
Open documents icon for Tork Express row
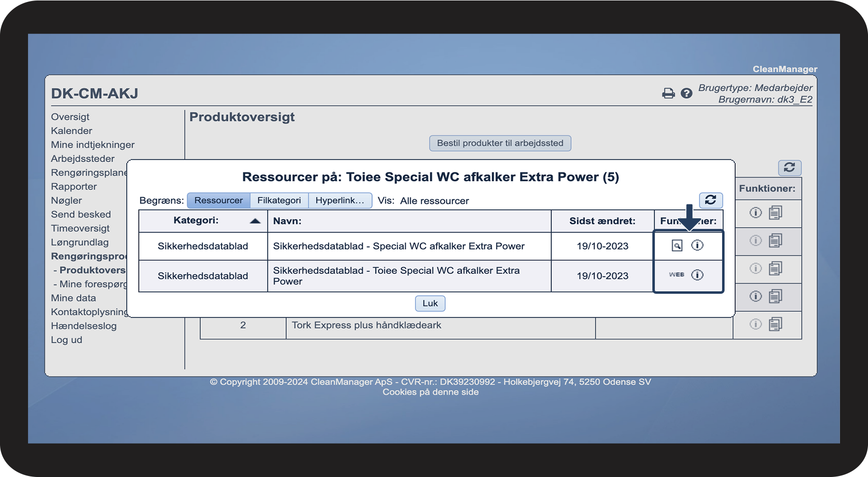click(x=776, y=324)
